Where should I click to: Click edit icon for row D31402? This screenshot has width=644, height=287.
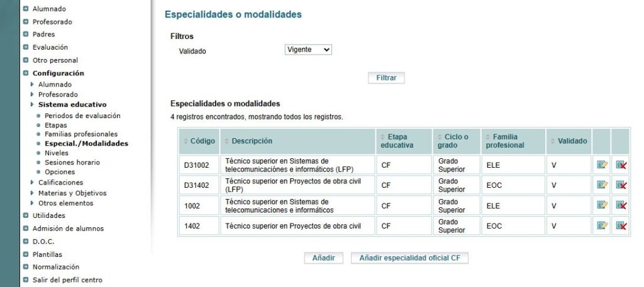point(602,185)
